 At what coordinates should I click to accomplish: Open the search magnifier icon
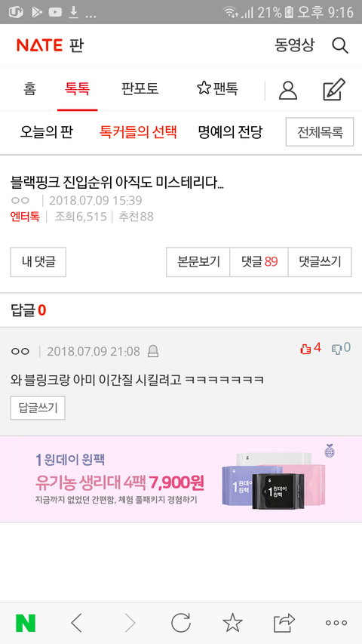tap(340, 45)
